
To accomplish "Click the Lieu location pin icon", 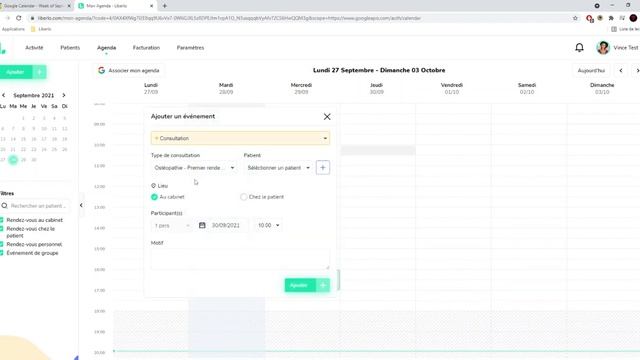I will (x=153, y=186).
